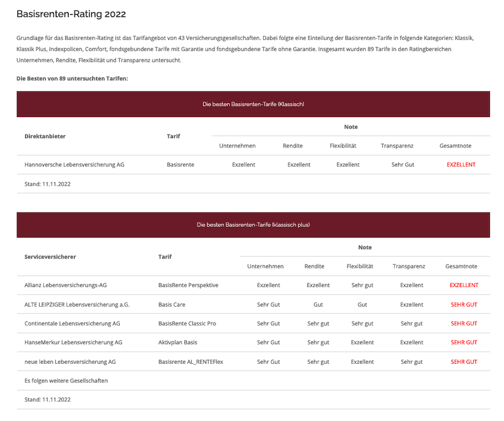Screen dimensions: 504x421
Task: Click the tariff 'BasisRente Perspektive'
Action: click(188, 285)
